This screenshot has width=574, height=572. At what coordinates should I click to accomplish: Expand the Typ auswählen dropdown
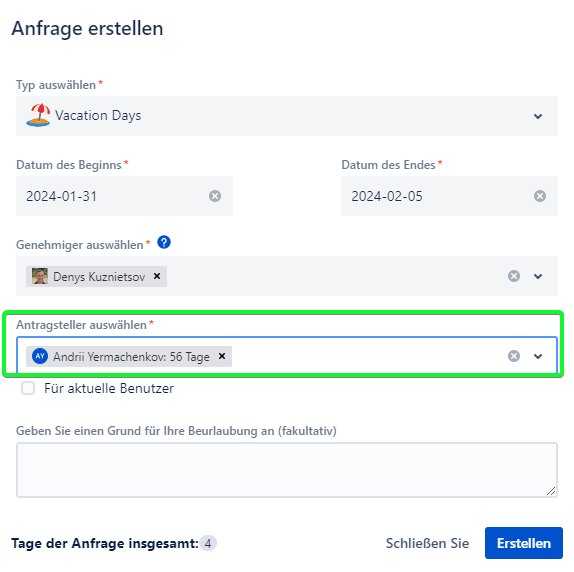pos(287,116)
